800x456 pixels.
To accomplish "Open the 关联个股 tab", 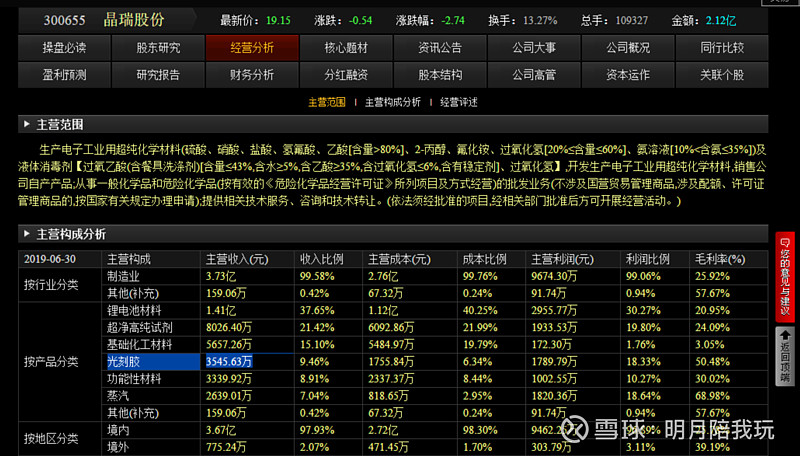I will tap(722, 75).
